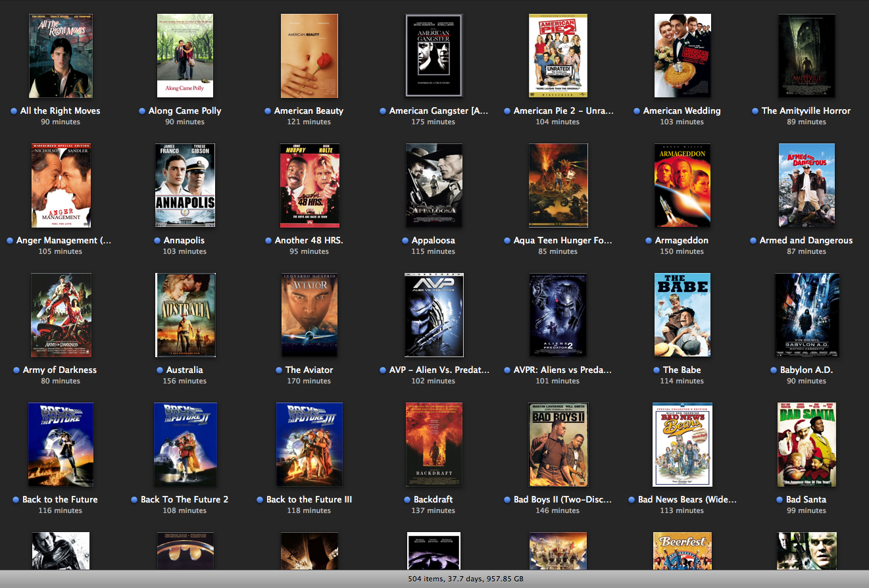This screenshot has width=869, height=588.
Task: Click the "The Amityville Horror" title
Action: point(806,110)
